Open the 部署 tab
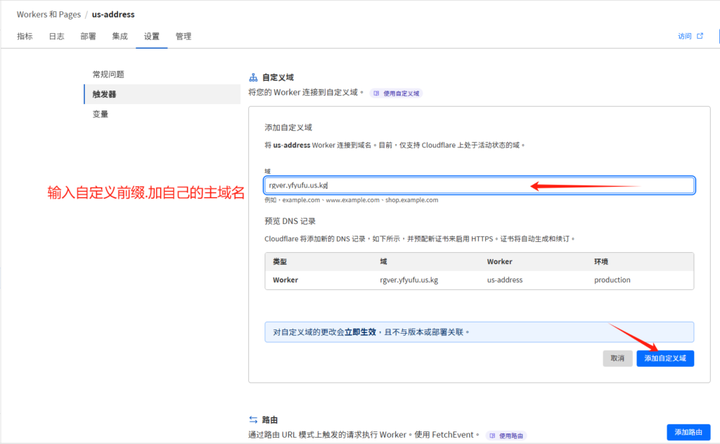720x444 pixels. click(x=88, y=36)
